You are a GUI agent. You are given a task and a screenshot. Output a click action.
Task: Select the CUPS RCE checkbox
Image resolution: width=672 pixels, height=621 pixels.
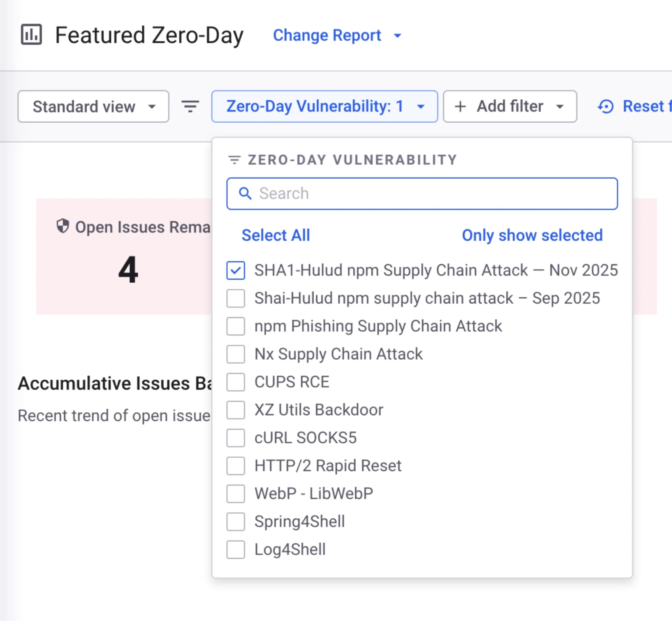pyautogui.click(x=236, y=382)
